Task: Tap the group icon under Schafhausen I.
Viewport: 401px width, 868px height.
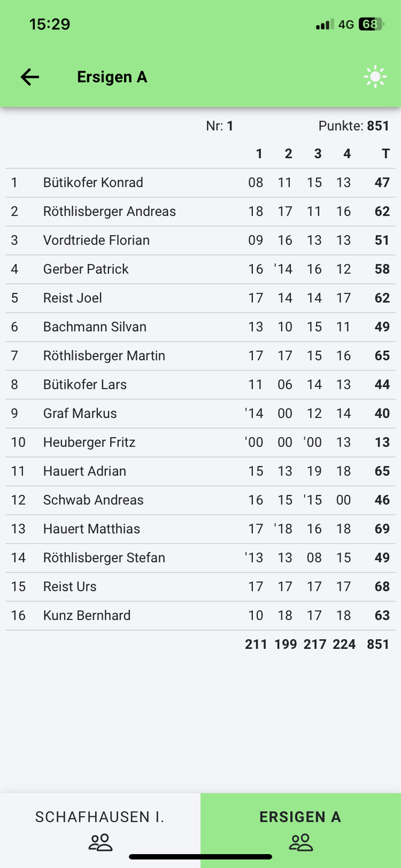Action: (100, 842)
